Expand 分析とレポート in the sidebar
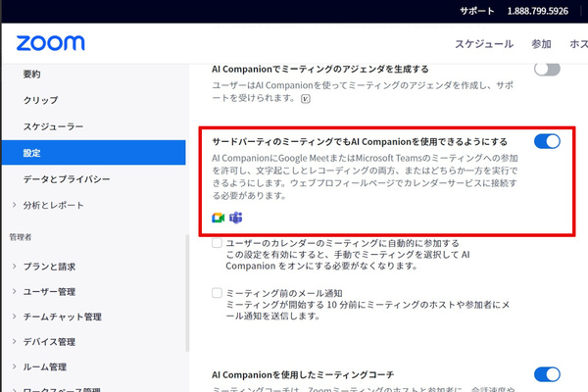Viewport: 588px width, 392px height. point(15,205)
